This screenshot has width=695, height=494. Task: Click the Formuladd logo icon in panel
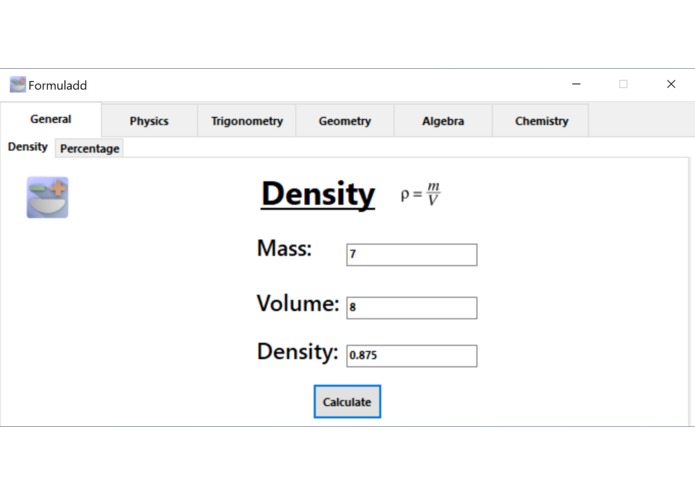(x=47, y=197)
